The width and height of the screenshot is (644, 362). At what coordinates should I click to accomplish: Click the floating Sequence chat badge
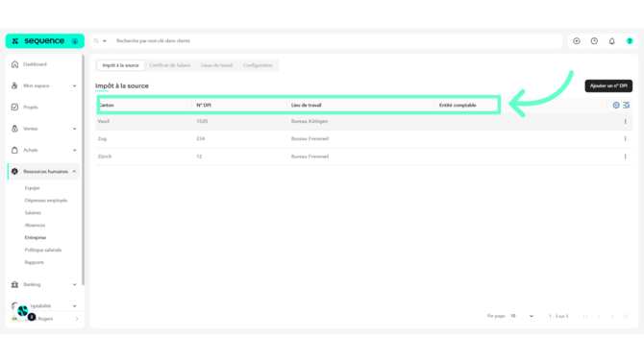click(23, 311)
